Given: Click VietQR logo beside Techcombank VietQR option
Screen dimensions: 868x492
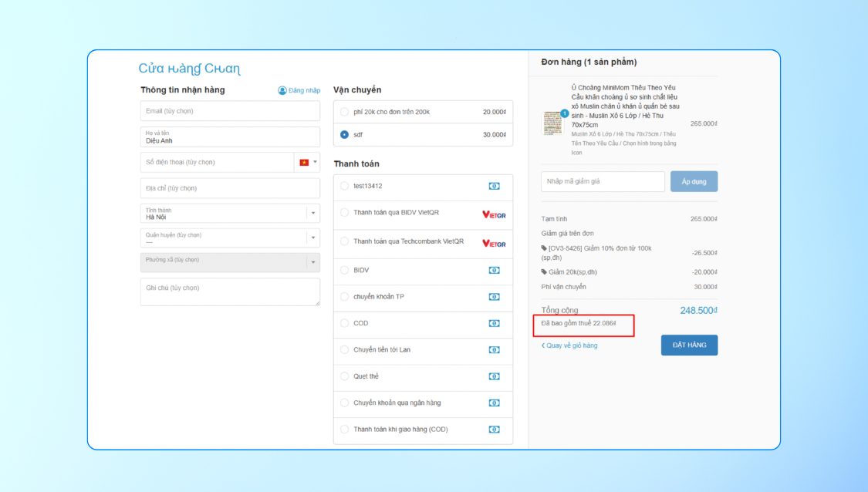Looking at the screenshot, I should 493,243.
